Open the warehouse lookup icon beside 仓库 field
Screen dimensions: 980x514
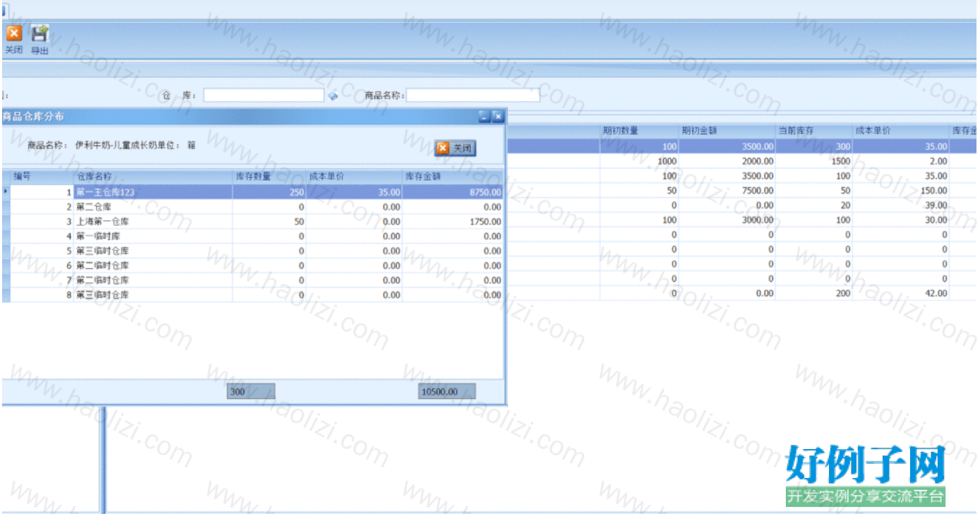[333, 95]
